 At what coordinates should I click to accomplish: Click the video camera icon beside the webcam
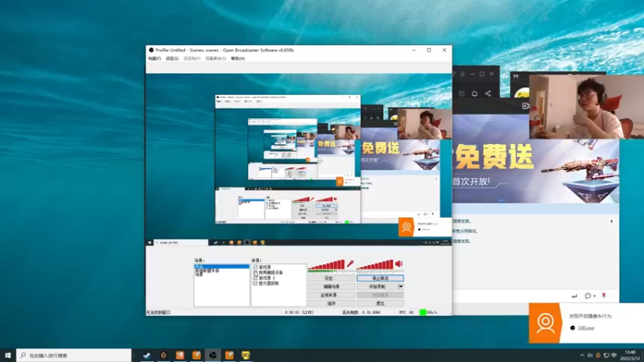pyautogui.click(x=526, y=106)
